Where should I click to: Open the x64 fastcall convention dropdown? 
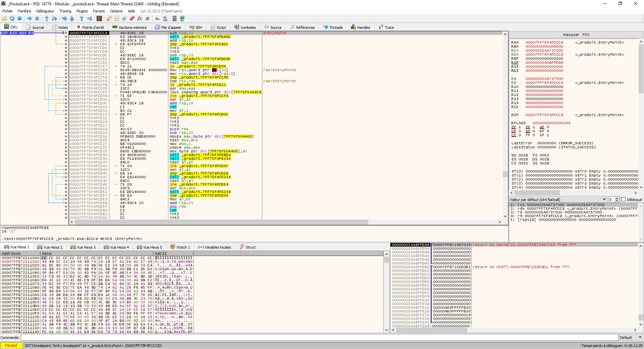[x=604, y=199]
